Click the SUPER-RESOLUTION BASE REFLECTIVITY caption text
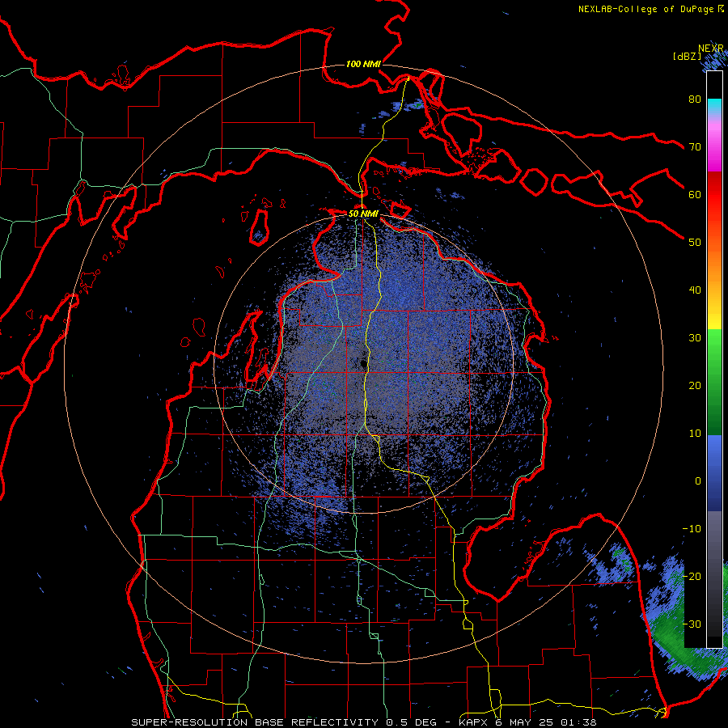Image resolution: width=728 pixels, height=728 pixels. pos(254,722)
